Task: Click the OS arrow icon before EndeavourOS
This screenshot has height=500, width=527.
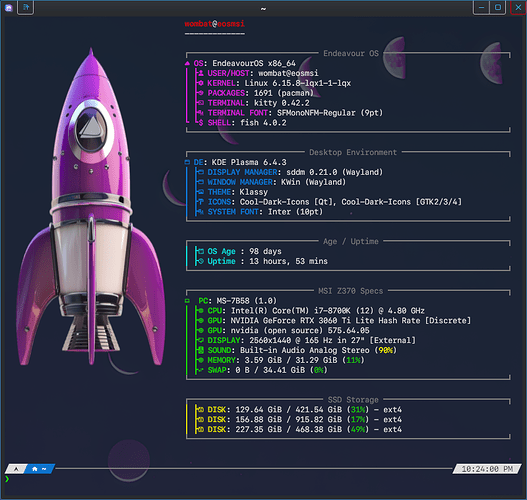Action: (x=187, y=63)
